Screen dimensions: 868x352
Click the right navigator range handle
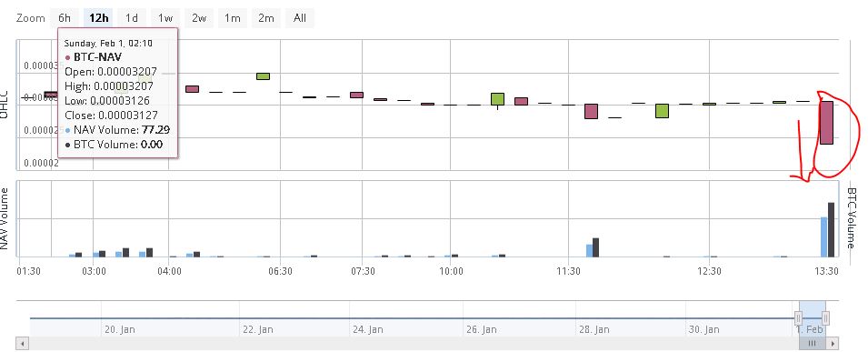pyautogui.click(x=825, y=318)
